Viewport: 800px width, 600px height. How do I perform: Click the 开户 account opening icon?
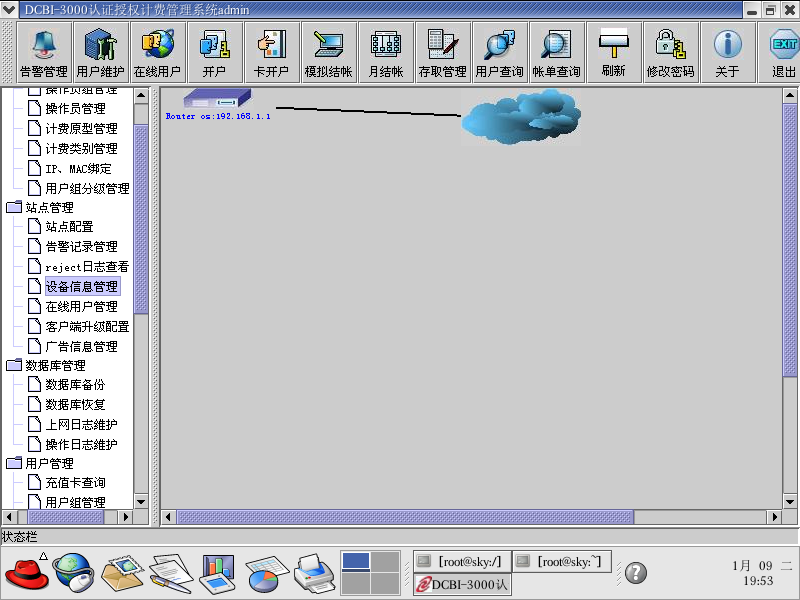click(214, 53)
